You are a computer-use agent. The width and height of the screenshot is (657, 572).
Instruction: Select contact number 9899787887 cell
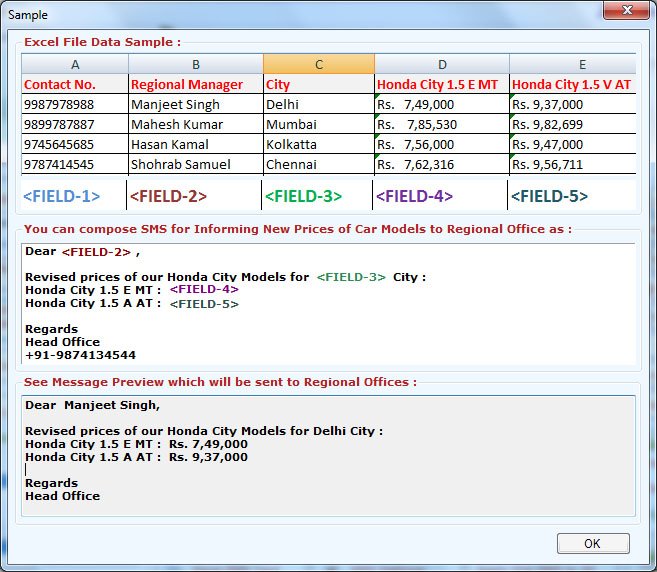point(75,124)
